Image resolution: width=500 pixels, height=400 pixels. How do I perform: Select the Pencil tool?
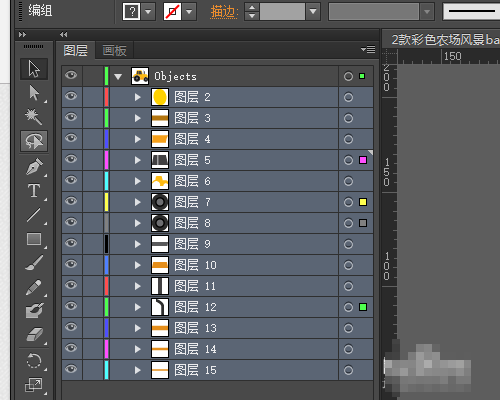(x=34, y=287)
